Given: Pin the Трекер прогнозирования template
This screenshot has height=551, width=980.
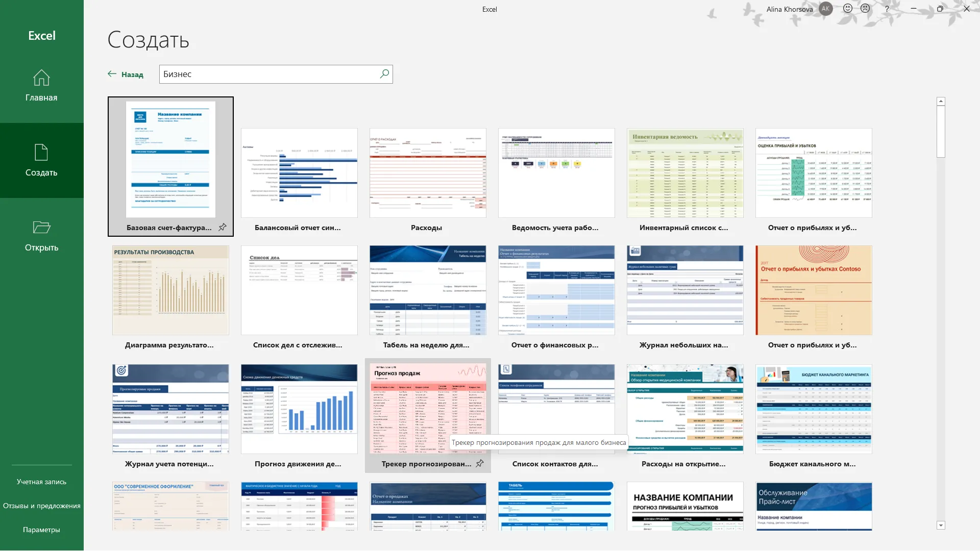Looking at the screenshot, I should pyautogui.click(x=480, y=464).
